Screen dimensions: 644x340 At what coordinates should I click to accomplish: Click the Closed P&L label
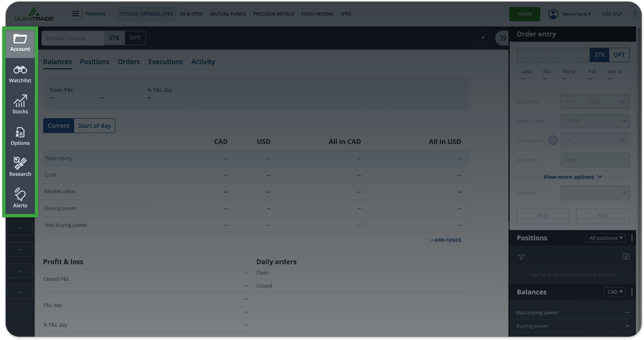pyautogui.click(x=56, y=279)
